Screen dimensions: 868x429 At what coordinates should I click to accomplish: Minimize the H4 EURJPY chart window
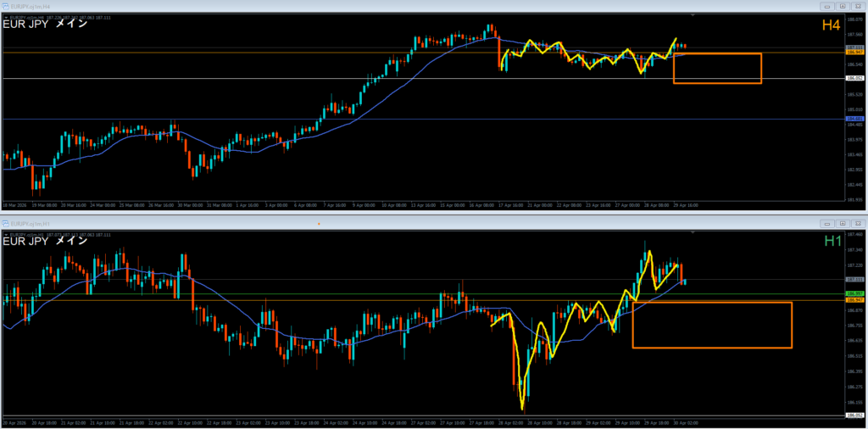pyautogui.click(x=826, y=5)
